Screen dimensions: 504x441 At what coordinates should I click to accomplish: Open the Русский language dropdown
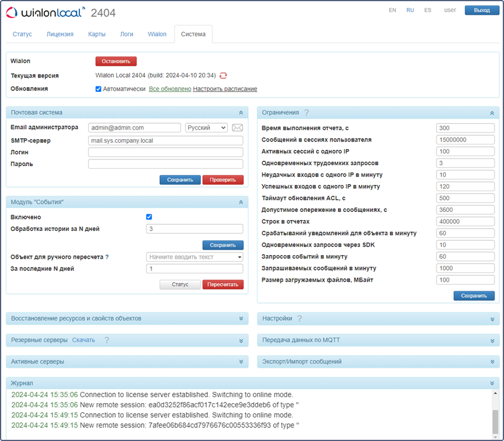click(x=206, y=128)
